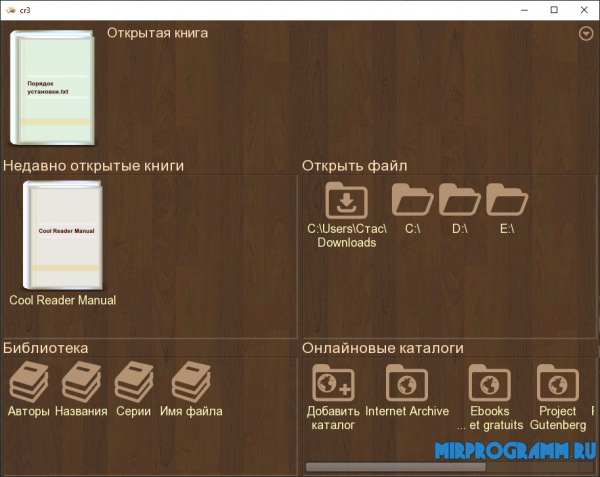Click the 'Библиотека' section heading
This screenshot has height=477, width=600.
pos(46,348)
